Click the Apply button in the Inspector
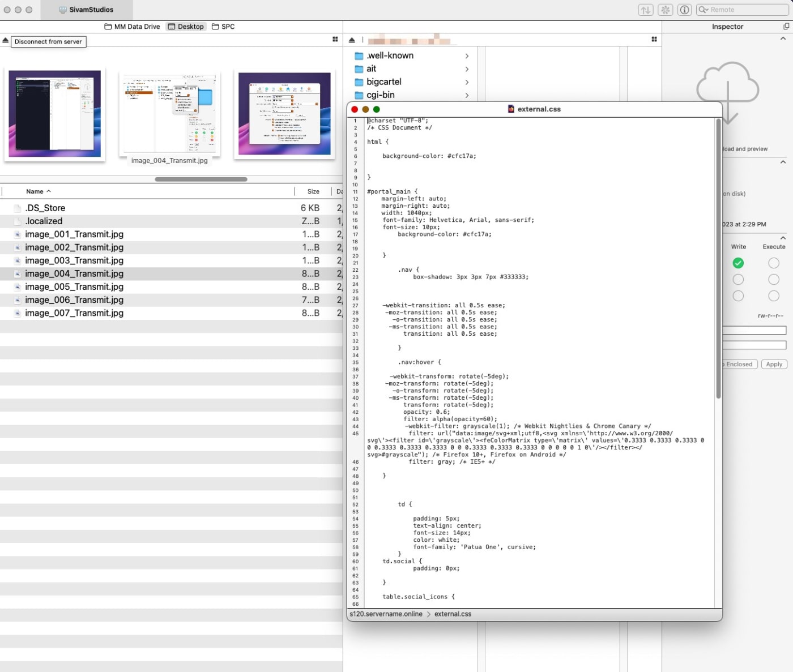The width and height of the screenshot is (793, 672). click(x=774, y=364)
